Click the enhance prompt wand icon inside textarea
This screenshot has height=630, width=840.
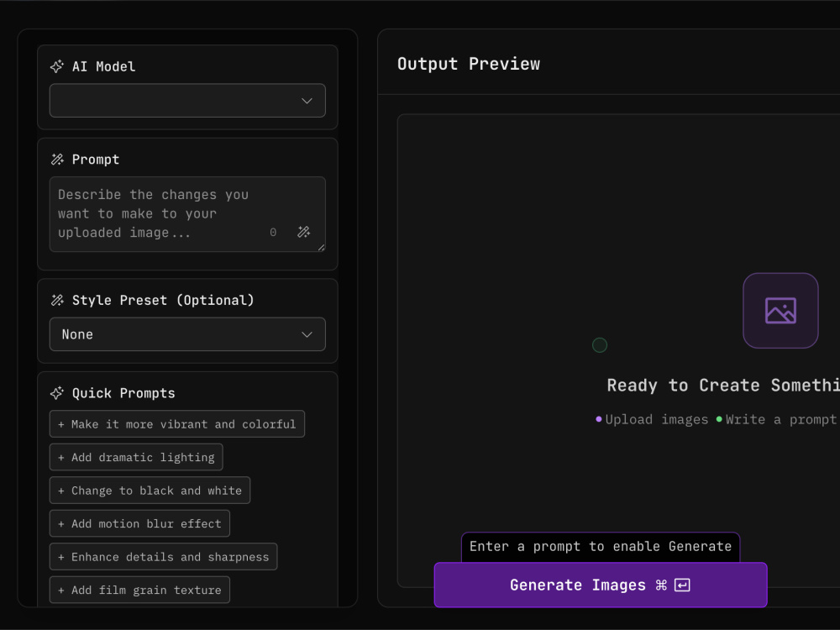pyautogui.click(x=304, y=232)
